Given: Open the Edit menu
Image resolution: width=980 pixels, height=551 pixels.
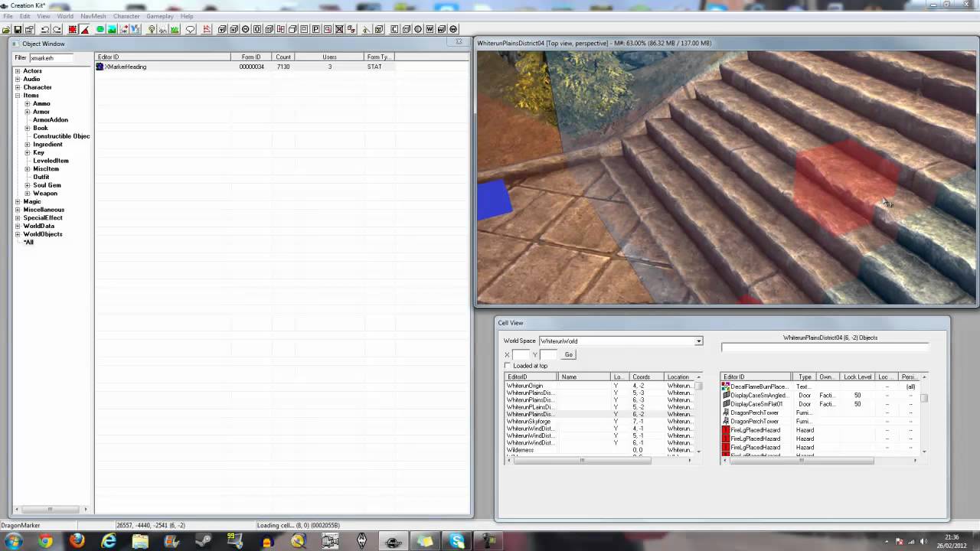Looking at the screenshot, I should (25, 16).
